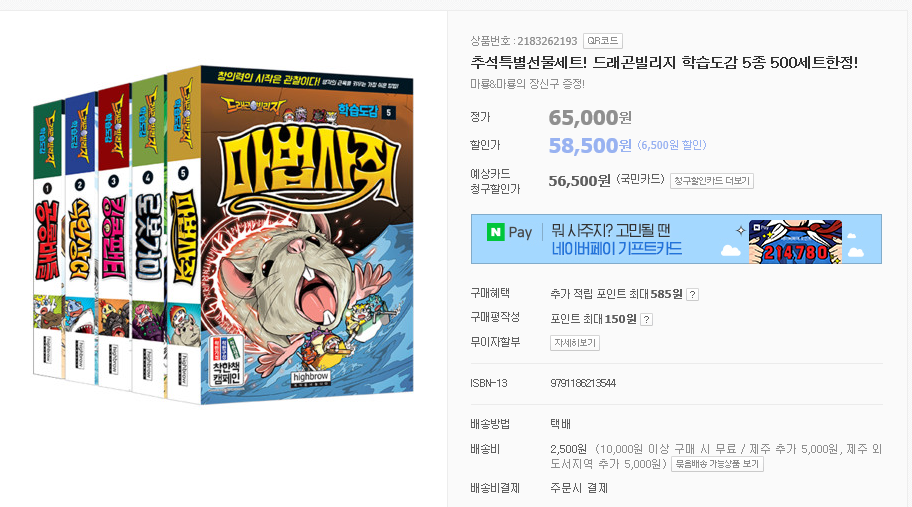Viewport: 912px width, 507px height.
Task: Click the product title 추석특별선물세트 text
Action: pyautogui.click(x=664, y=62)
